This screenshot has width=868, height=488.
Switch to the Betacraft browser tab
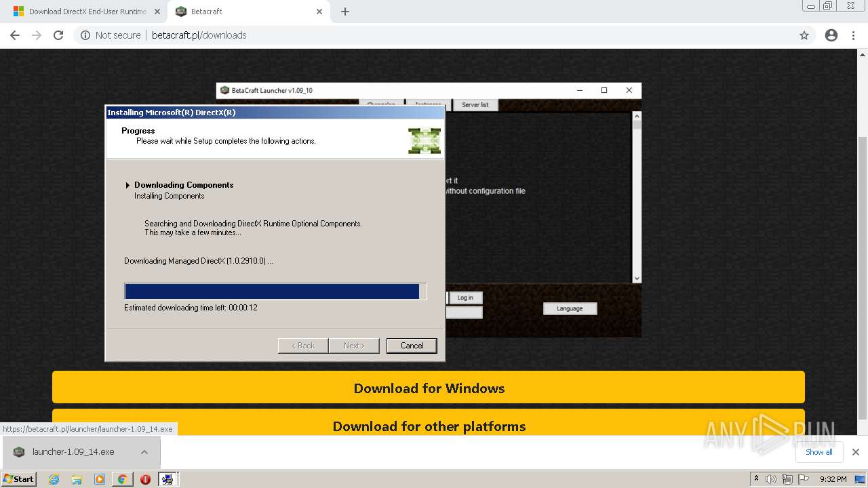pyautogui.click(x=248, y=12)
